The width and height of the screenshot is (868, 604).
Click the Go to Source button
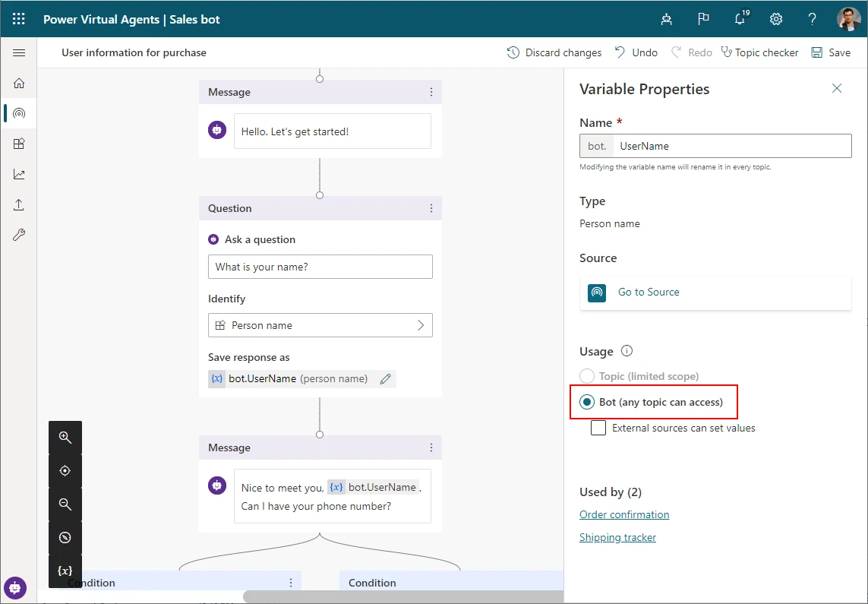click(648, 292)
